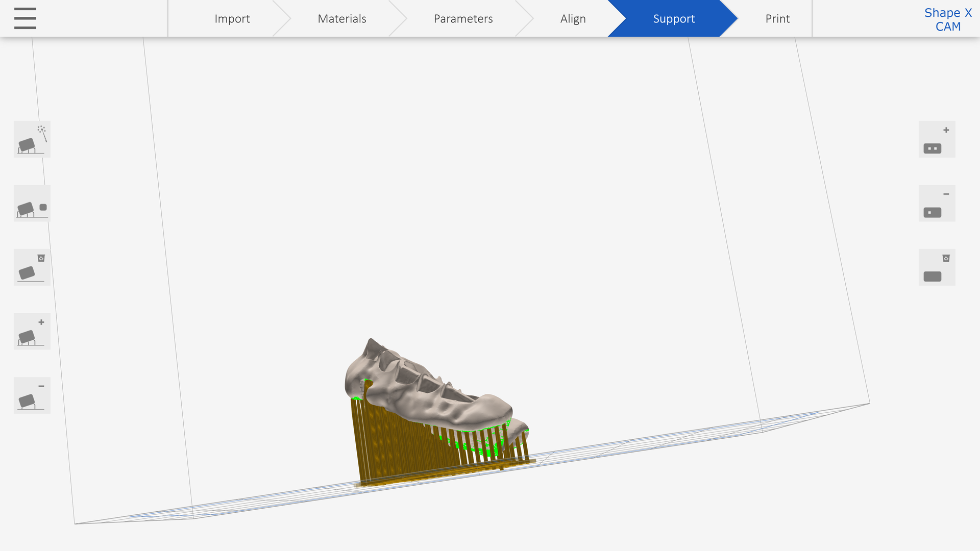Select the active Support step
This screenshot has height=551, width=980.
coord(674,19)
